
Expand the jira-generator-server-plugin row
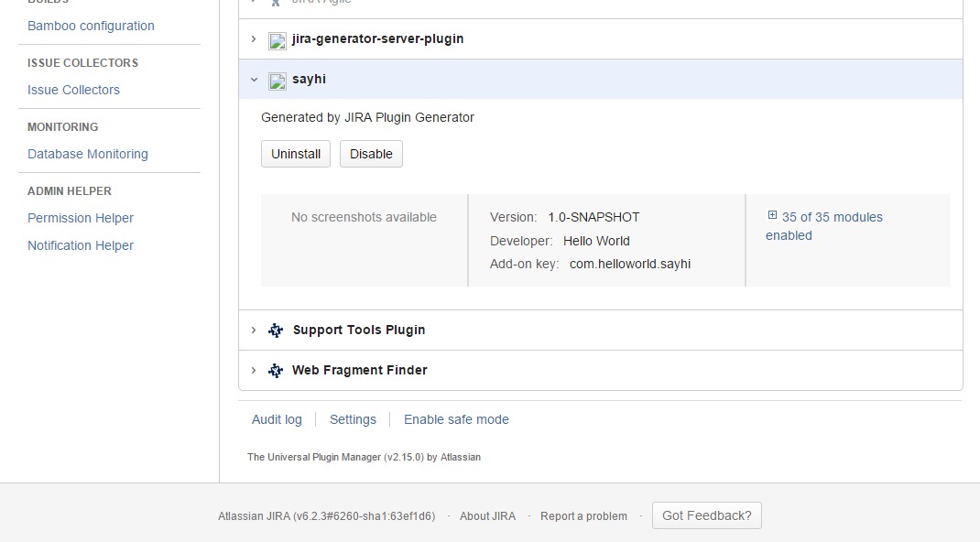254,39
